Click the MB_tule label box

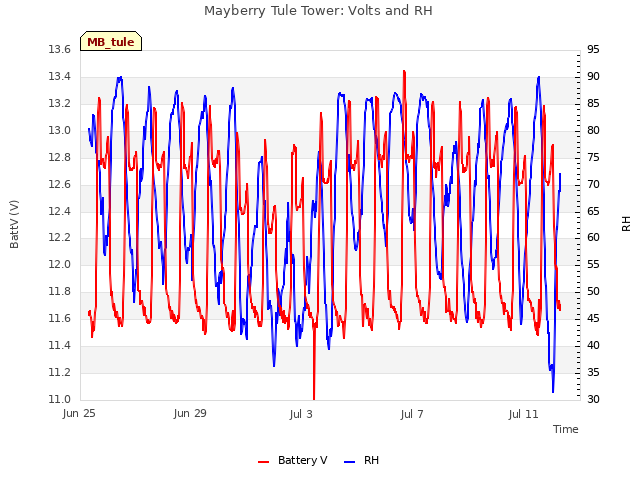coord(111,41)
